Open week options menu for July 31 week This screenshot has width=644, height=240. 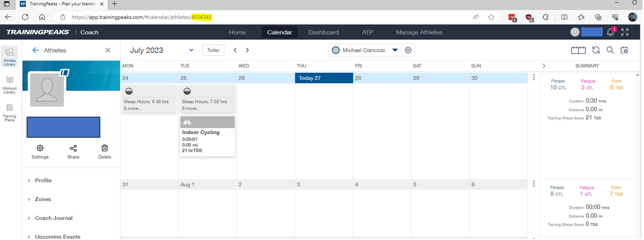[x=534, y=184]
